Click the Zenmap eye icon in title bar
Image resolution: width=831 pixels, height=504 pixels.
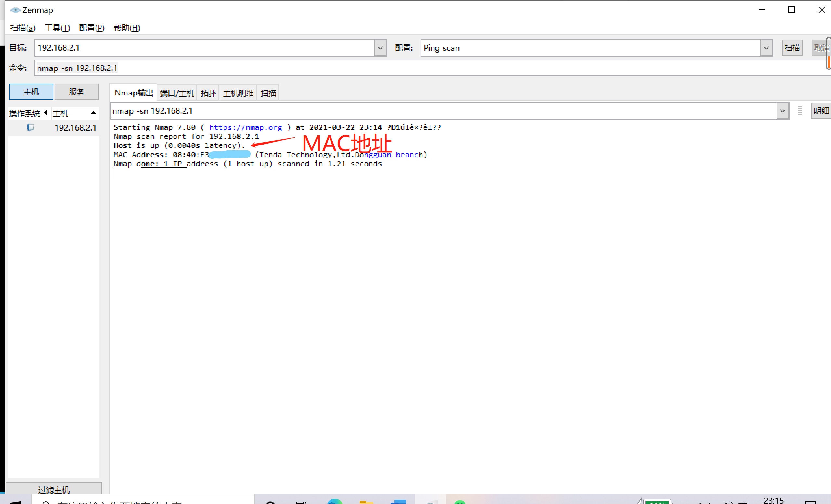click(x=15, y=10)
